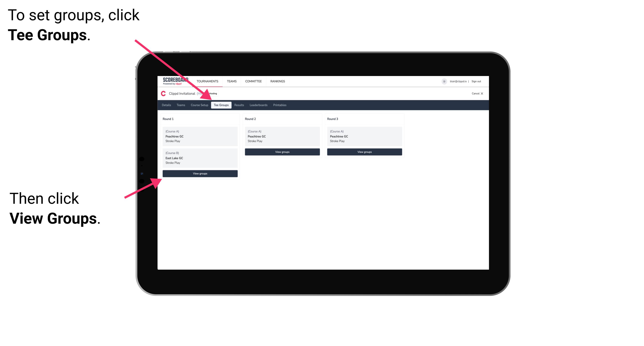Select the Teams navigation item
The width and height of the screenshot is (644, 346).
point(180,105)
